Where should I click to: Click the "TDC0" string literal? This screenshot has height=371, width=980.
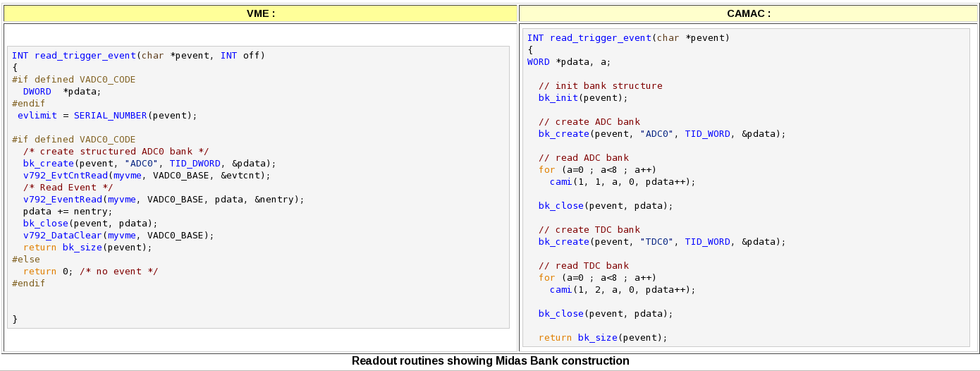coord(657,241)
